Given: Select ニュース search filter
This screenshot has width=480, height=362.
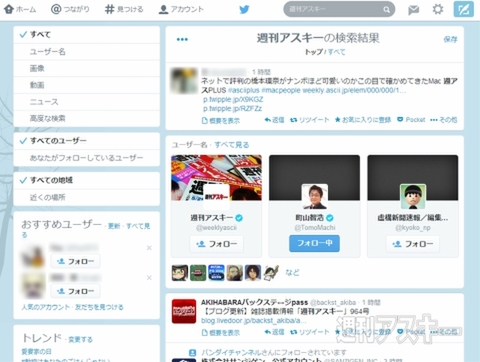Looking at the screenshot, I should (x=87, y=102).
